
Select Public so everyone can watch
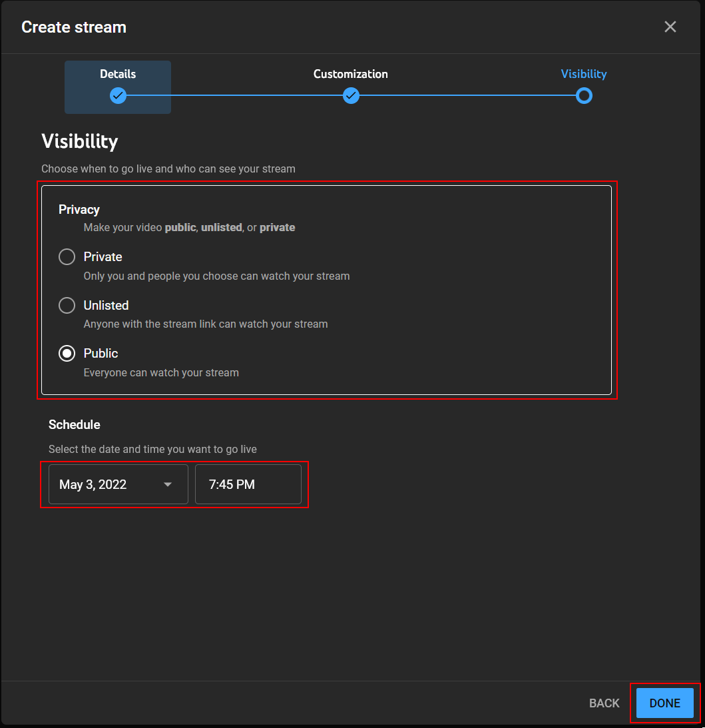pos(67,353)
